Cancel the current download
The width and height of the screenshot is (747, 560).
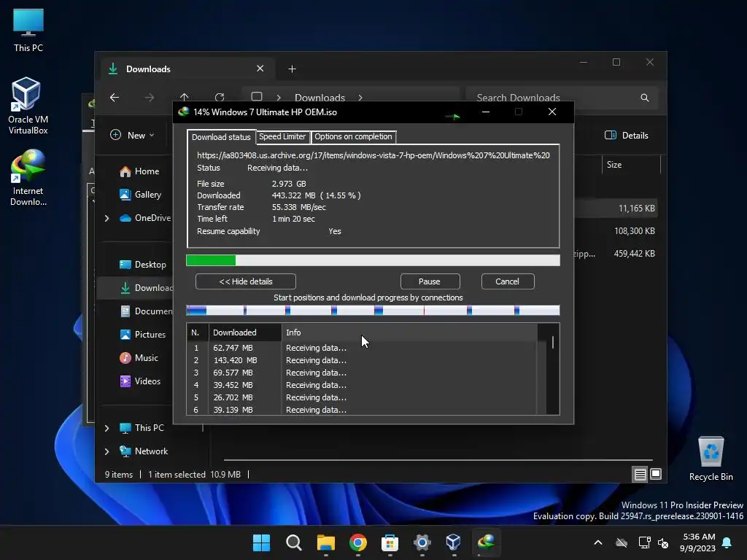[x=508, y=281]
